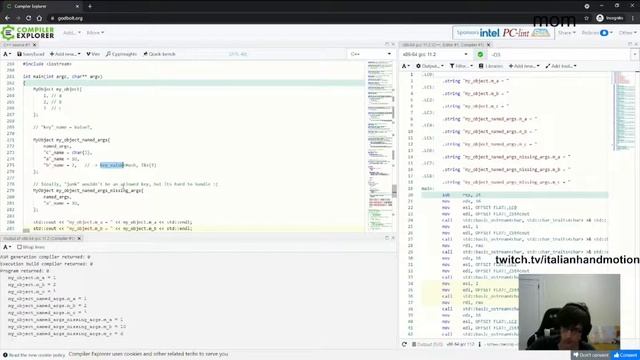Click the compiler options field containing -O3
640x360 pixels.
tap(559, 54)
